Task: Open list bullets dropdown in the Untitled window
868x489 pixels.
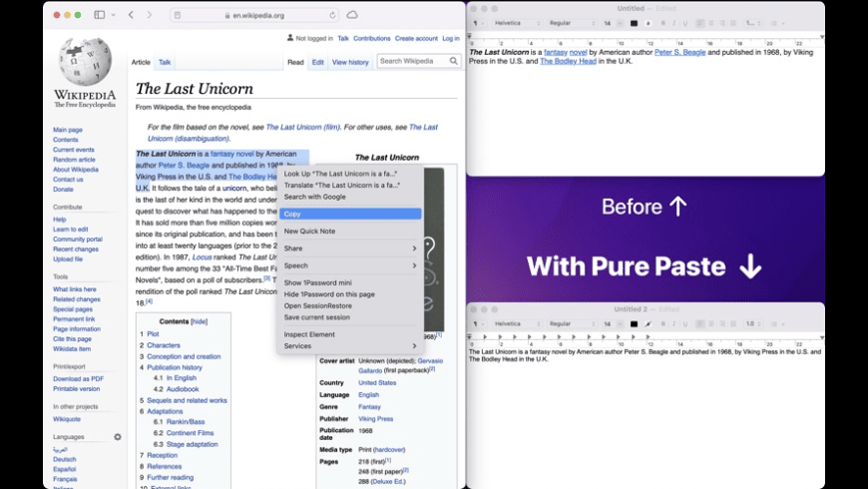Action: (x=776, y=23)
